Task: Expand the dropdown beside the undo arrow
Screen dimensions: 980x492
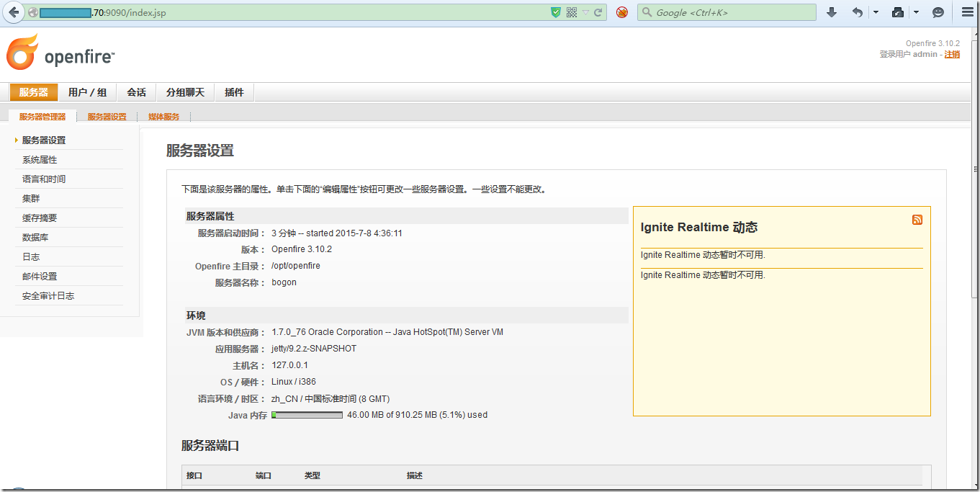Action: pos(876,12)
